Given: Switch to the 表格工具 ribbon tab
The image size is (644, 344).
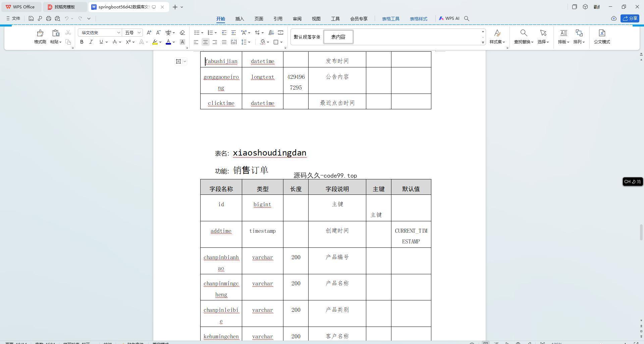Looking at the screenshot, I should [x=390, y=19].
